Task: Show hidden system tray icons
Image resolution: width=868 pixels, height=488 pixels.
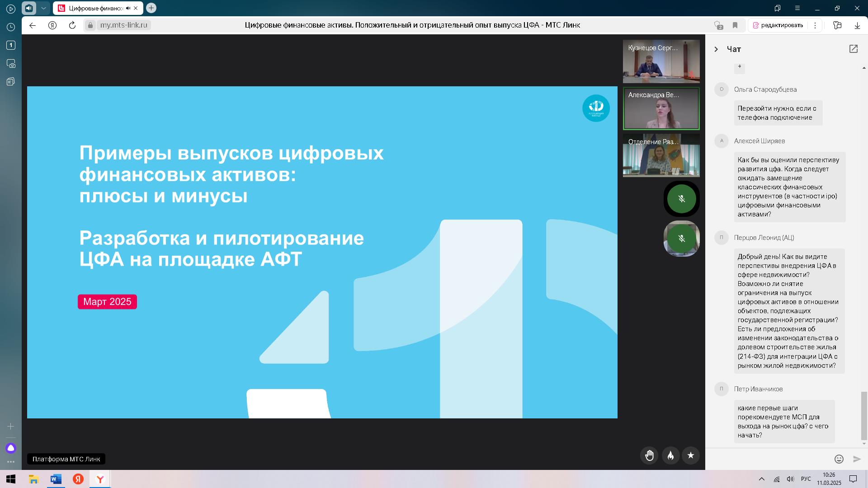Action: (761, 479)
